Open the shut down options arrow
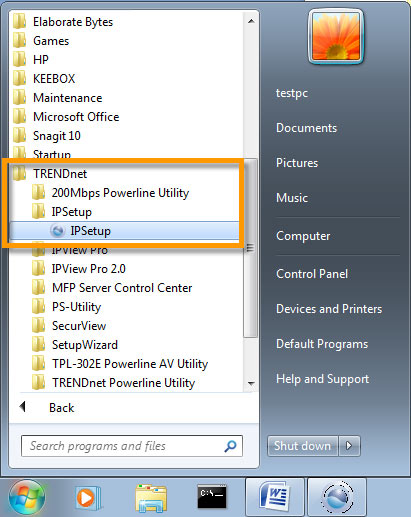Image resolution: width=411 pixels, height=517 pixels. [349, 446]
